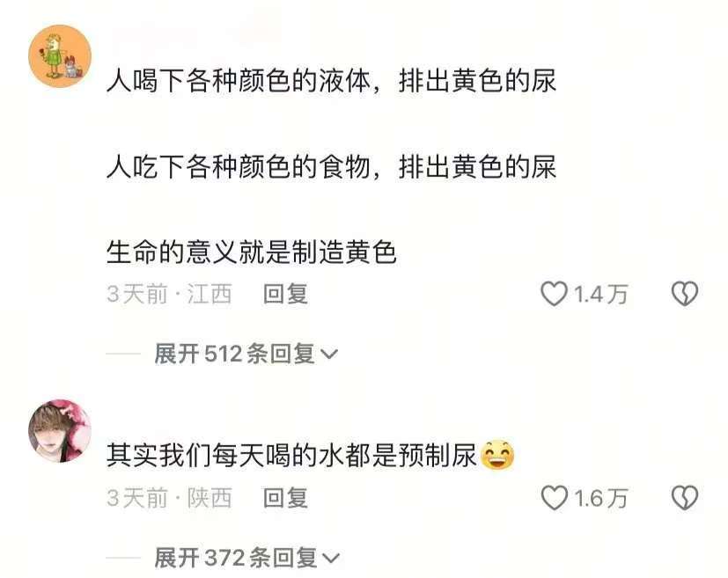
Task: Click the 3天前·江西 timestamp
Action: point(169,294)
